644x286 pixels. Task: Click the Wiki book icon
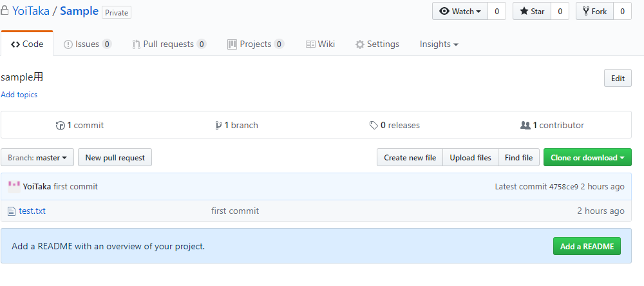pos(310,44)
